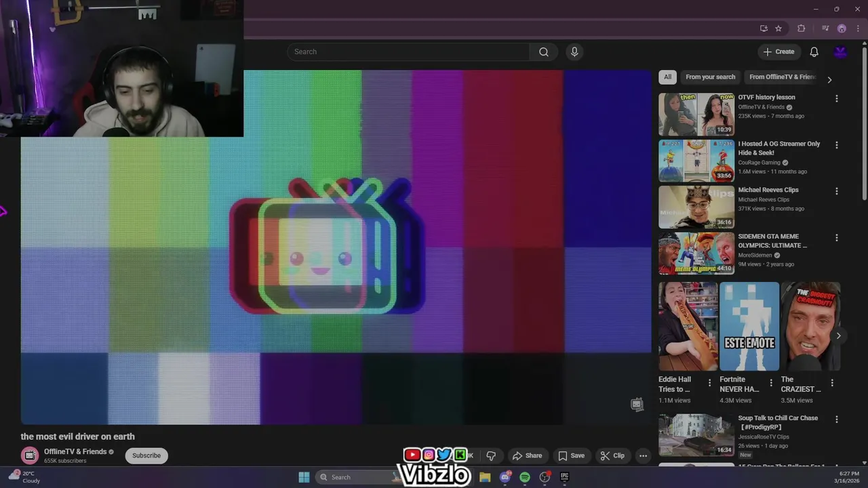Open options for Fortnite short

771,383
